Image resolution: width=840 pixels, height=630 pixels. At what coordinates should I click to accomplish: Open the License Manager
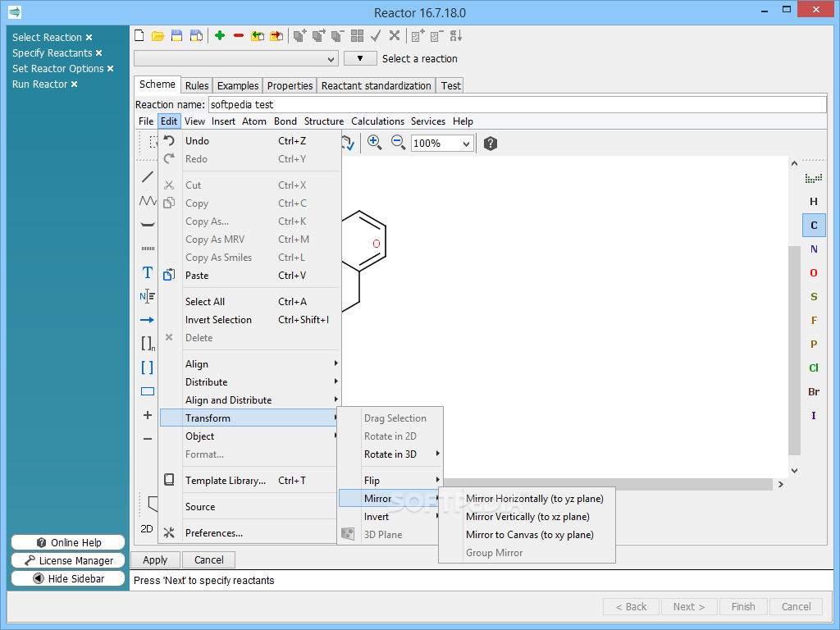pyautogui.click(x=68, y=561)
